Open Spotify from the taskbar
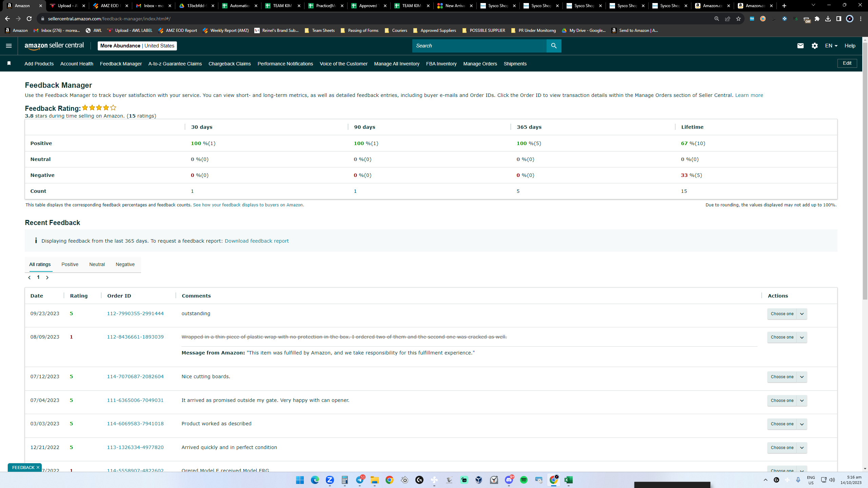 pyautogui.click(x=524, y=480)
